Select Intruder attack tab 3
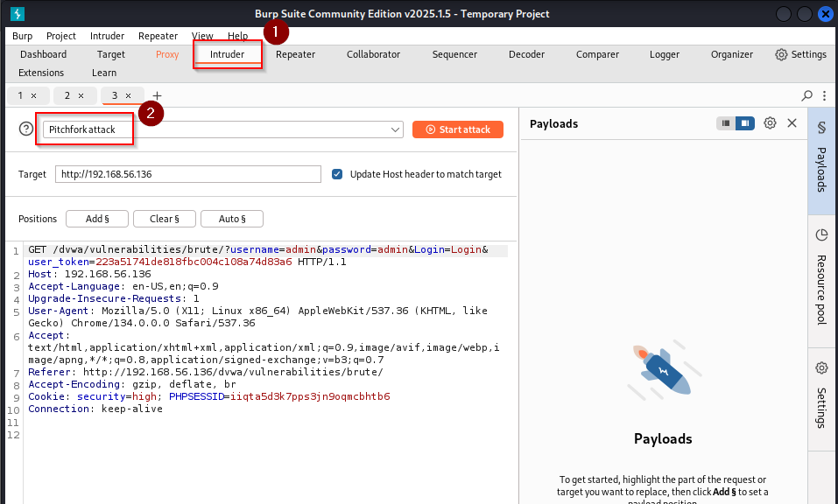The width and height of the screenshot is (838, 504). 115,95
